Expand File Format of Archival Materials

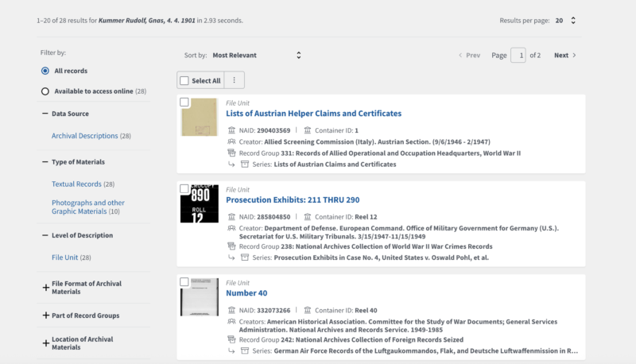pos(45,288)
